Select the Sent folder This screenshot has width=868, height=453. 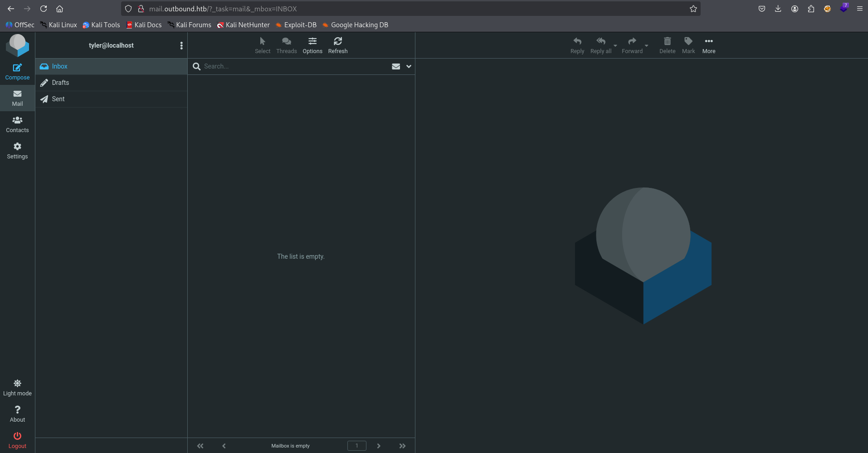click(x=58, y=99)
